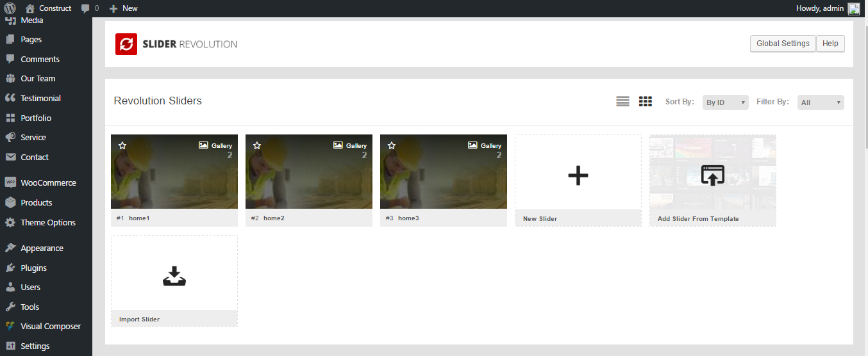Click the Add Slider From Template upload icon
The image size is (868, 356).
(x=712, y=175)
